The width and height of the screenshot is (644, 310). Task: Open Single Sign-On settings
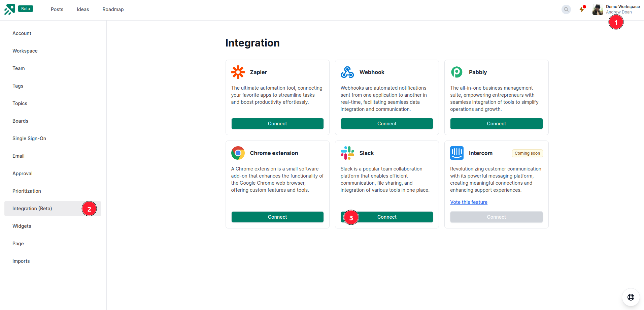[x=53, y=138]
